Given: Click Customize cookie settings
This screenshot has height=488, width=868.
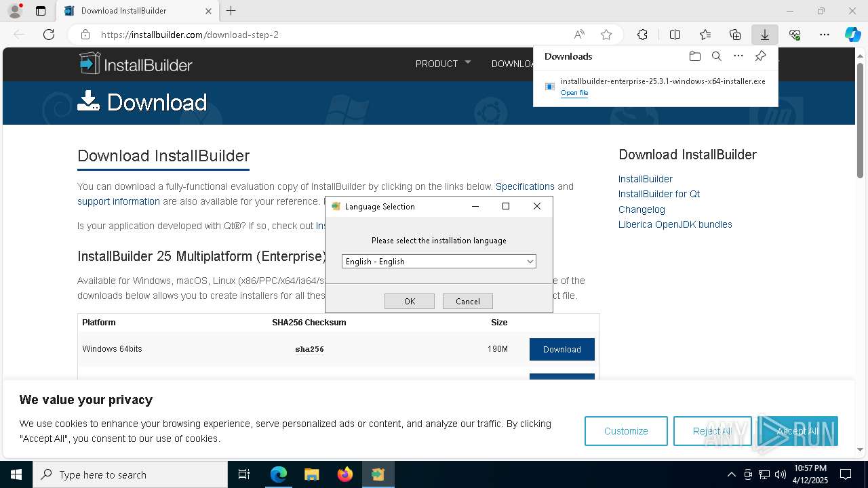Looking at the screenshot, I should (626, 431).
